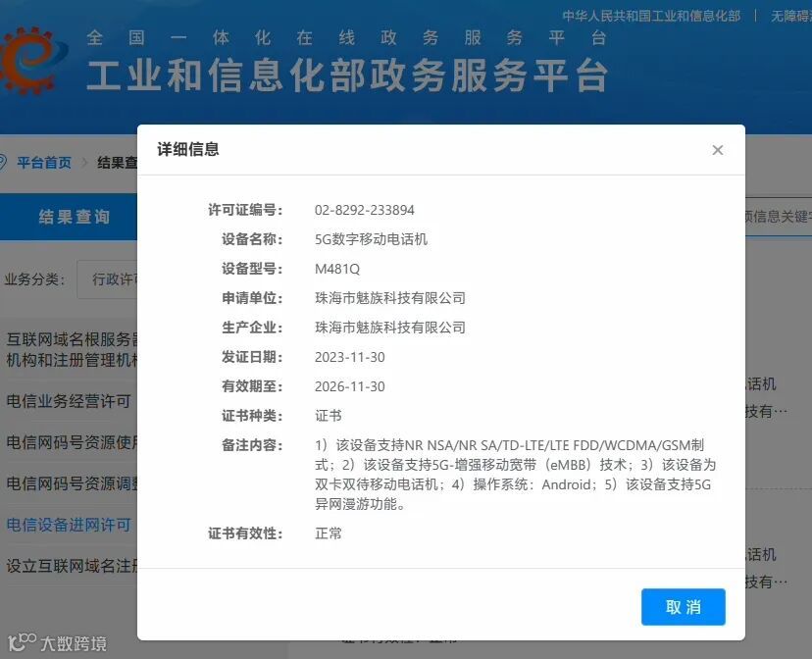Click issue date 2023-11-30
812x659 pixels.
pyautogui.click(x=350, y=357)
